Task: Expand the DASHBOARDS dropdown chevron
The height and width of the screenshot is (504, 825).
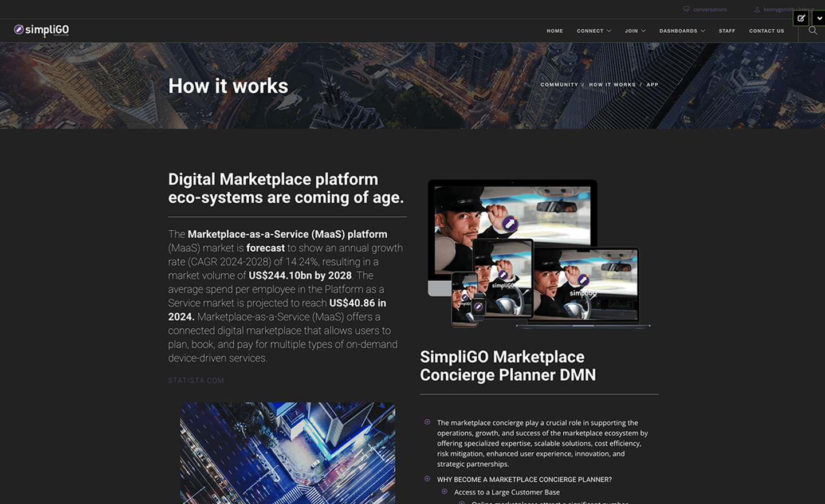Action: pyautogui.click(x=703, y=31)
